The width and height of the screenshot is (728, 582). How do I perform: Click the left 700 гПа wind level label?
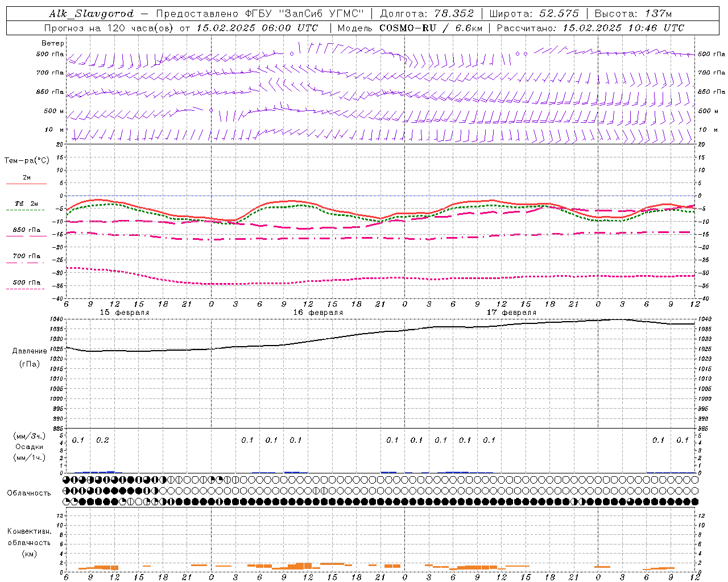[x=50, y=73]
